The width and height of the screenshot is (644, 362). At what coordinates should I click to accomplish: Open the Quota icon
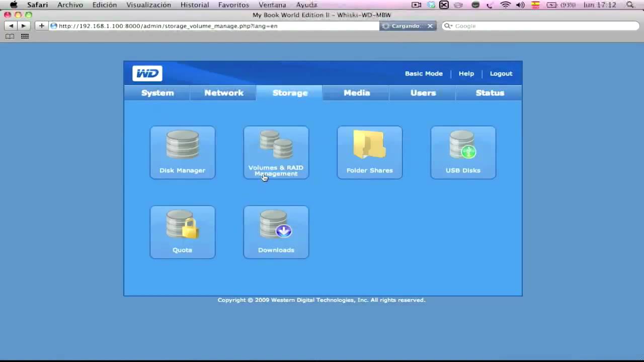182,232
